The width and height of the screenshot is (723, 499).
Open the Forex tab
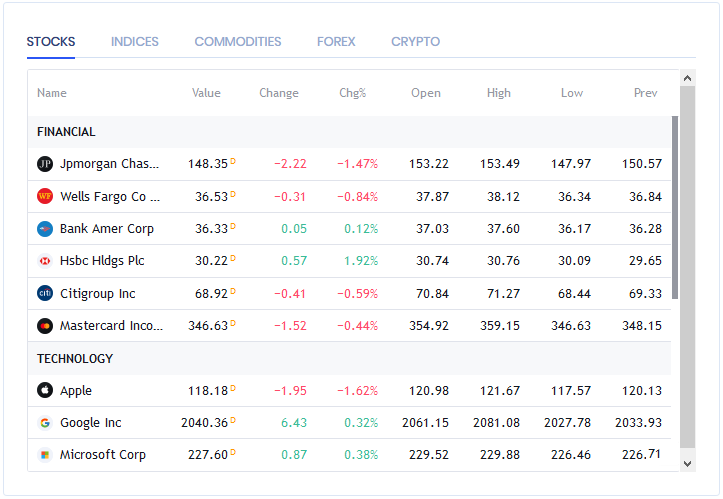(336, 42)
